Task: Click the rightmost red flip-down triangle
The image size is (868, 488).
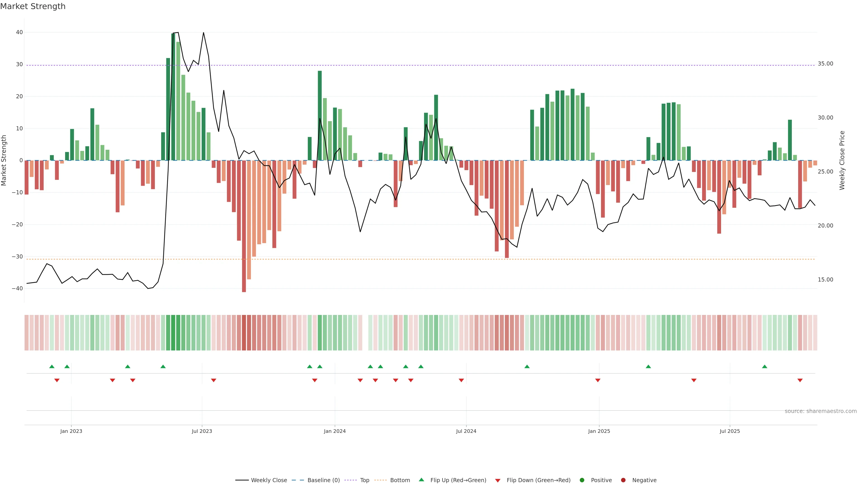Action: [800, 380]
